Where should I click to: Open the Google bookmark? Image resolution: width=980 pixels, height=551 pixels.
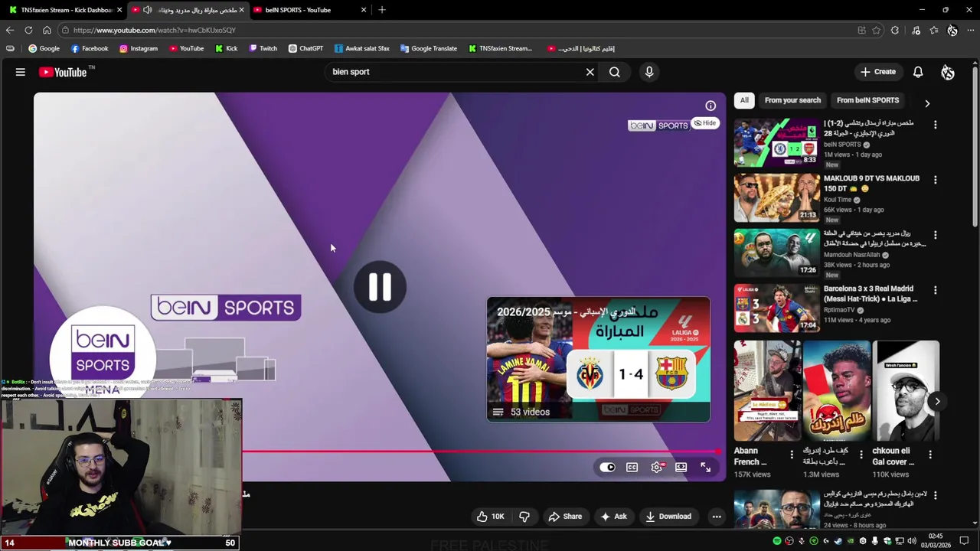pos(44,48)
